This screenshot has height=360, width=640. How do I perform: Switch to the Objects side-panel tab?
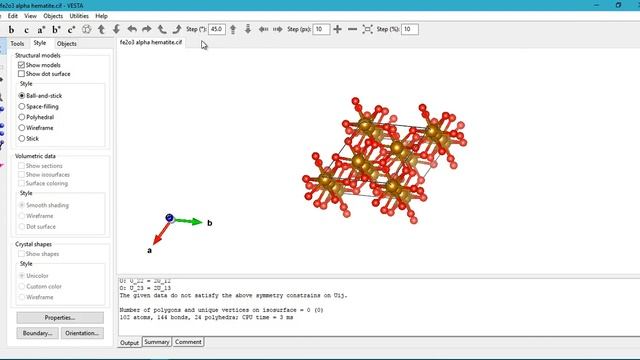point(67,43)
